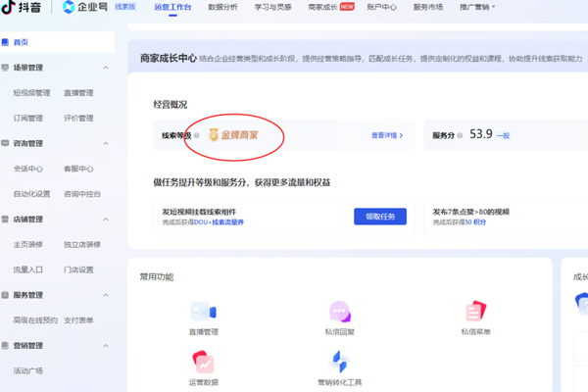
Task: Open the 服务市场 tab
Action: tap(428, 7)
